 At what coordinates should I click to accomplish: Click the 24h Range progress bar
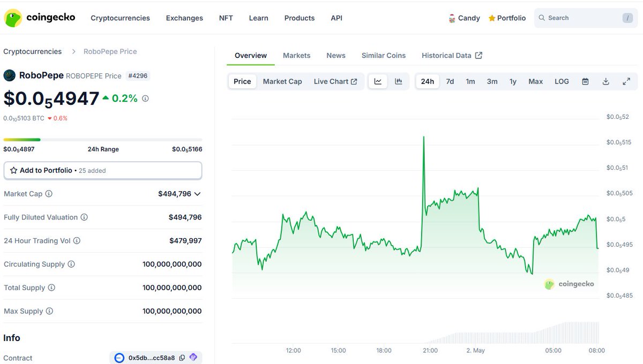(103, 140)
